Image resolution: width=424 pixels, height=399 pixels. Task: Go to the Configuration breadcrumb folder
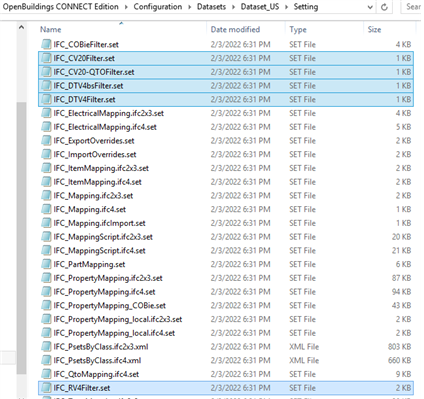(x=158, y=7)
